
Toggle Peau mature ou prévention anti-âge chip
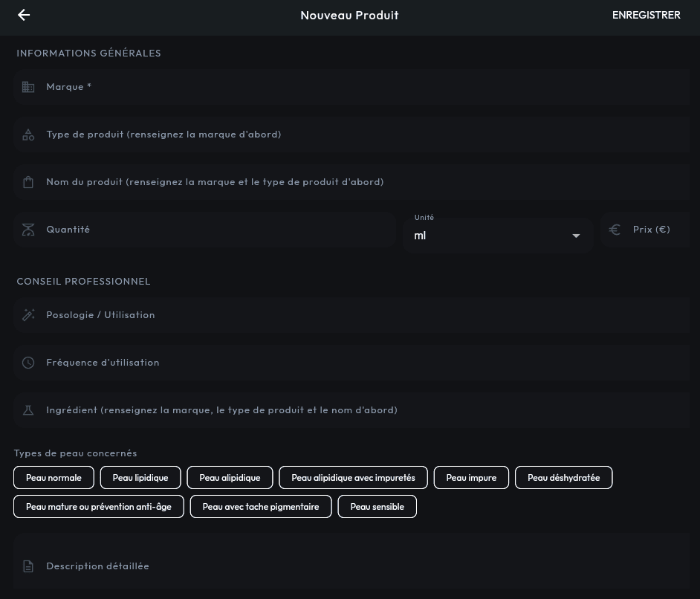point(99,507)
